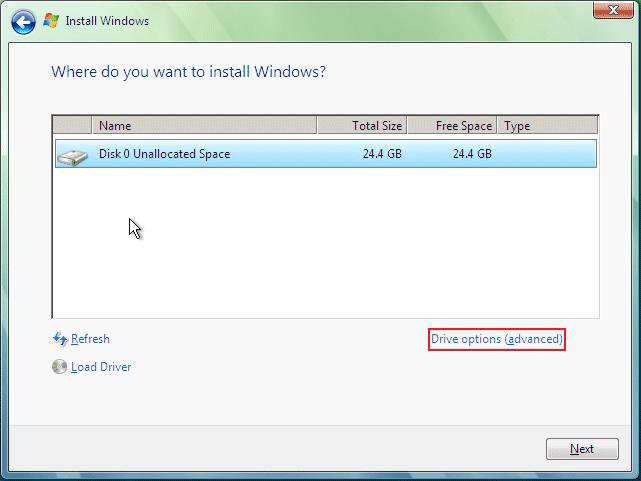Close the Install Windows dialog

[x=613, y=10]
